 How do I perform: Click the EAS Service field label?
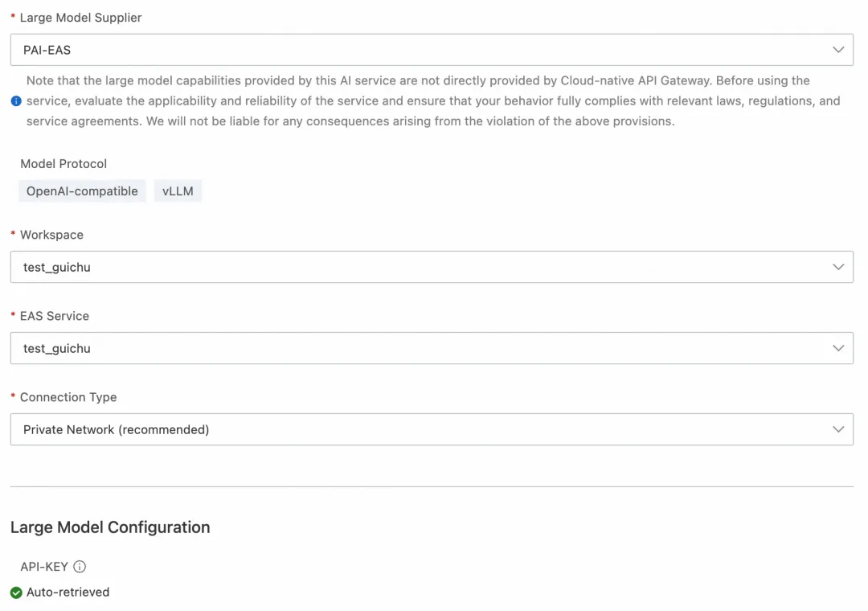(x=55, y=316)
